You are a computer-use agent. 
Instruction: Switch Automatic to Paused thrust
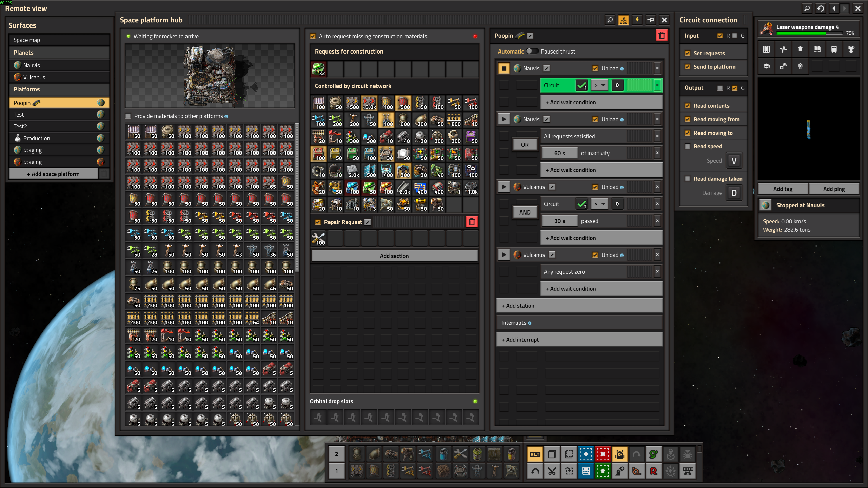[532, 51]
